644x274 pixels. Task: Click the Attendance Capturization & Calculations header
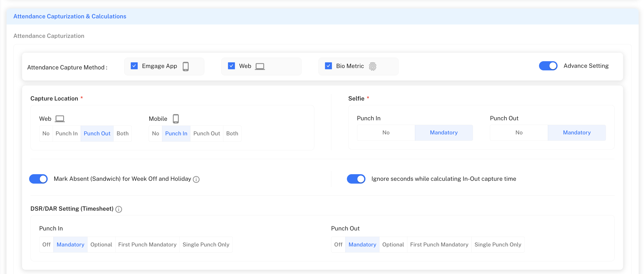pos(70,16)
